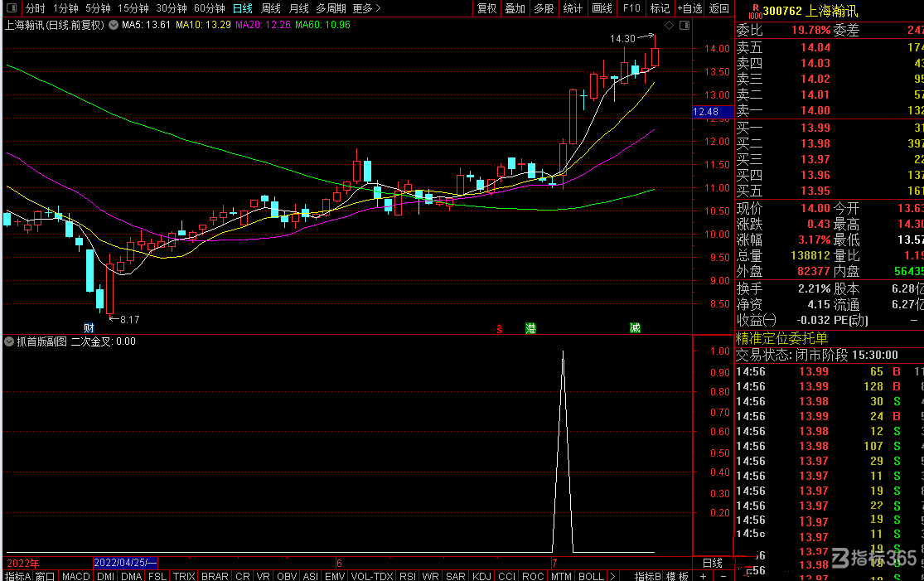
Task: Click the red $ marker under the chart
Action: click(500, 329)
